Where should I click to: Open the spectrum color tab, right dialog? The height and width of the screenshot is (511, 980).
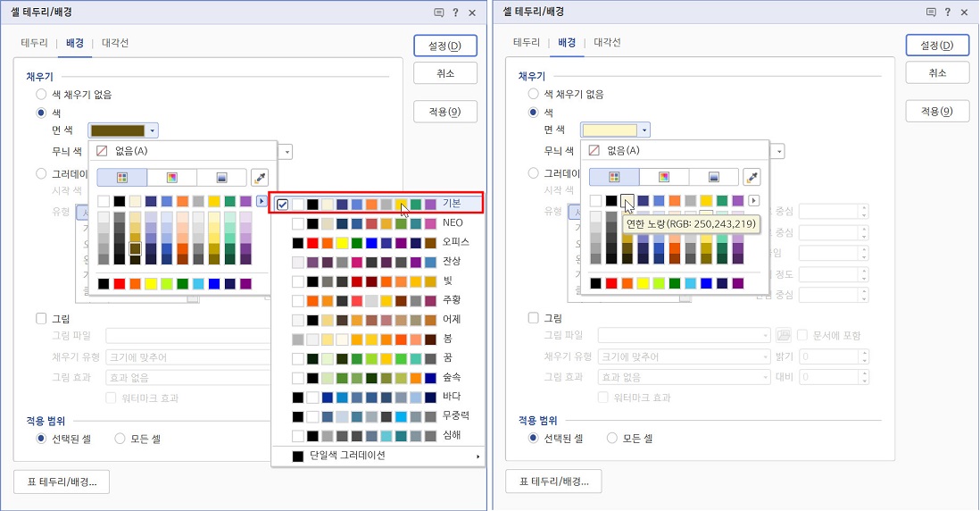[x=664, y=177]
